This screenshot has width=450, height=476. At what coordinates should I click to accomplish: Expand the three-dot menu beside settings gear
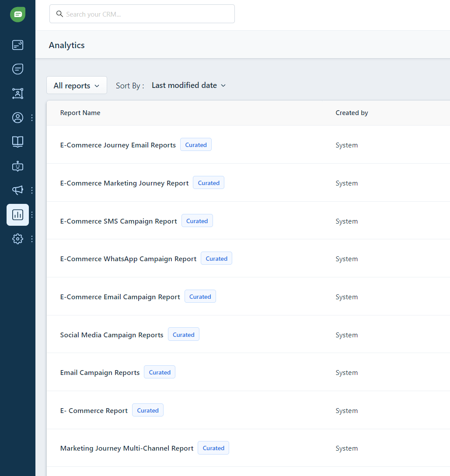(31, 239)
